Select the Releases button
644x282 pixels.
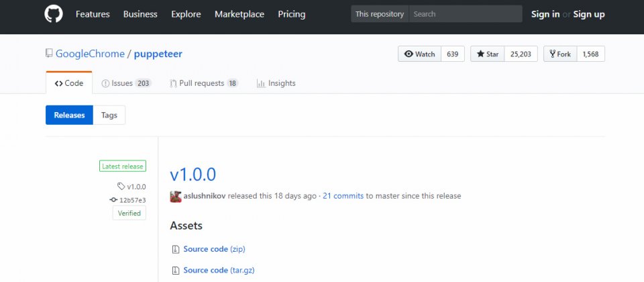tap(69, 115)
